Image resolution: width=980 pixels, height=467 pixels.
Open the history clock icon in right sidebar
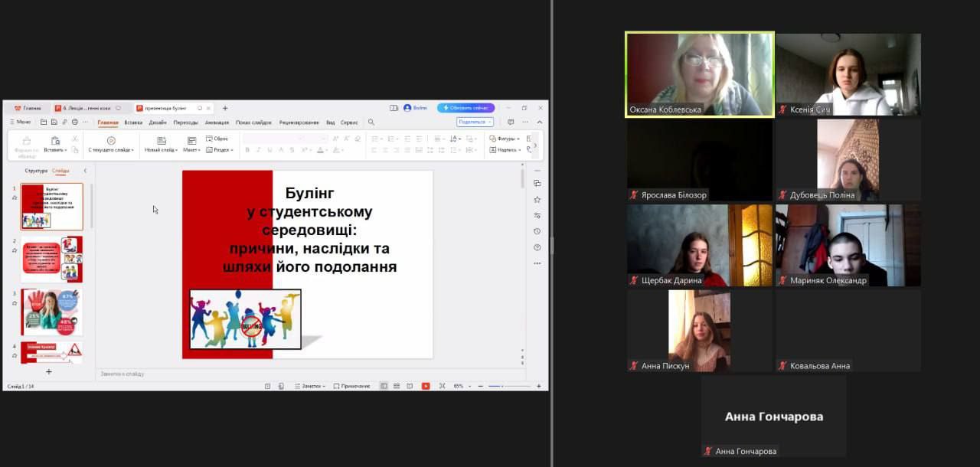[x=537, y=231]
